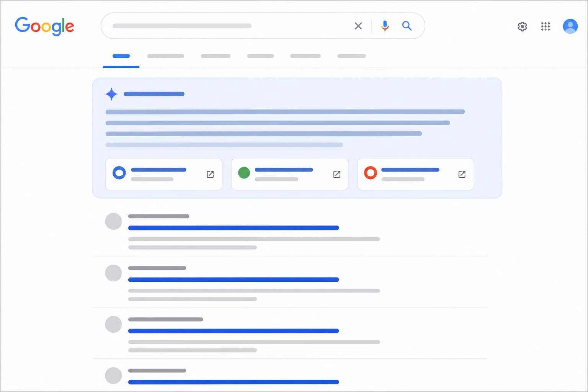This screenshot has width=588, height=392.
Task: Open the Google apps grid
Action: (546, 26)
